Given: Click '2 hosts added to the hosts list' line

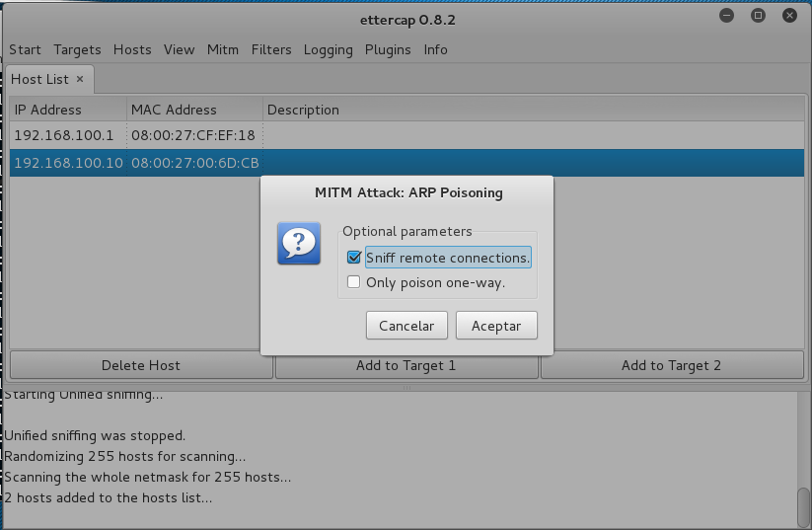Looking at the screenshot, I should (x=109, y=497).
